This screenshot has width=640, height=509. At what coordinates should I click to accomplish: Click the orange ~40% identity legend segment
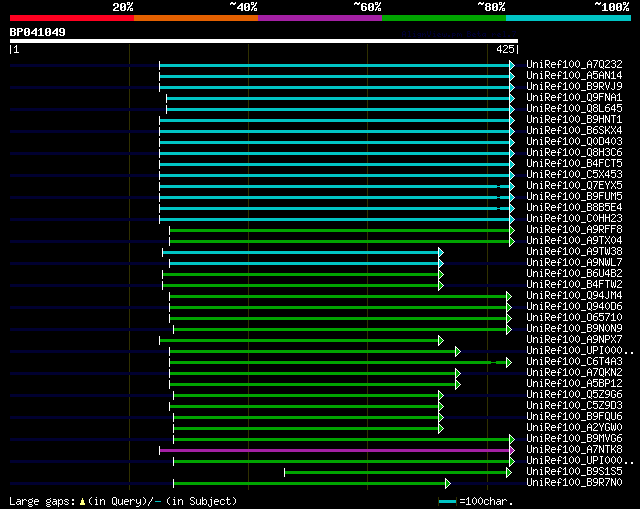(x=196, y=18)
